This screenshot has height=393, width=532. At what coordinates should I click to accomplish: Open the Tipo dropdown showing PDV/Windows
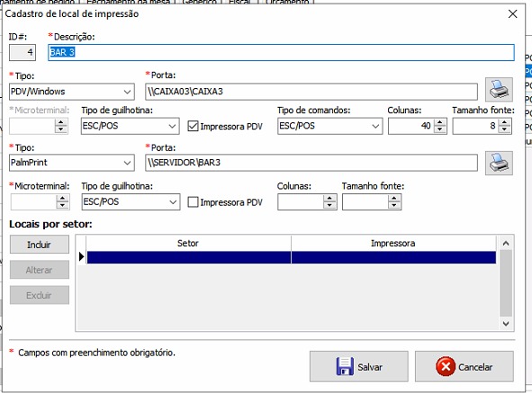(x=127, y=92)
